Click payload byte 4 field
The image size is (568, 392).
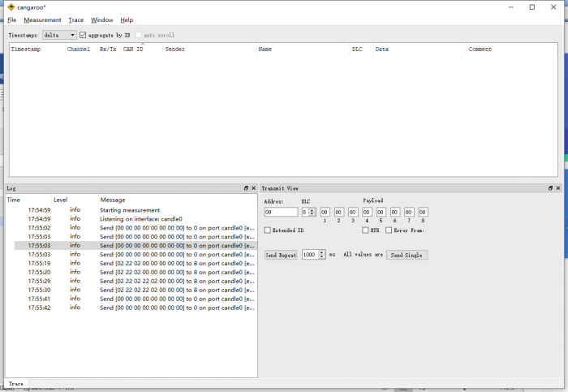coord(367,213)
